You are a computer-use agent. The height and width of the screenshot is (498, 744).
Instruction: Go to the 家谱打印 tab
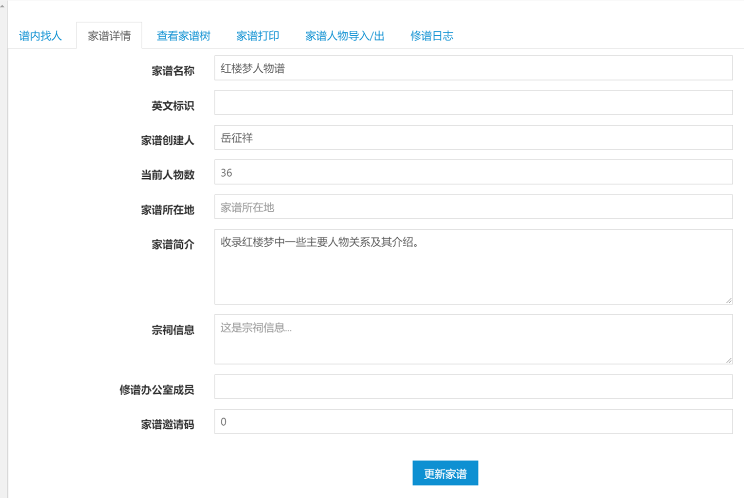258,36
